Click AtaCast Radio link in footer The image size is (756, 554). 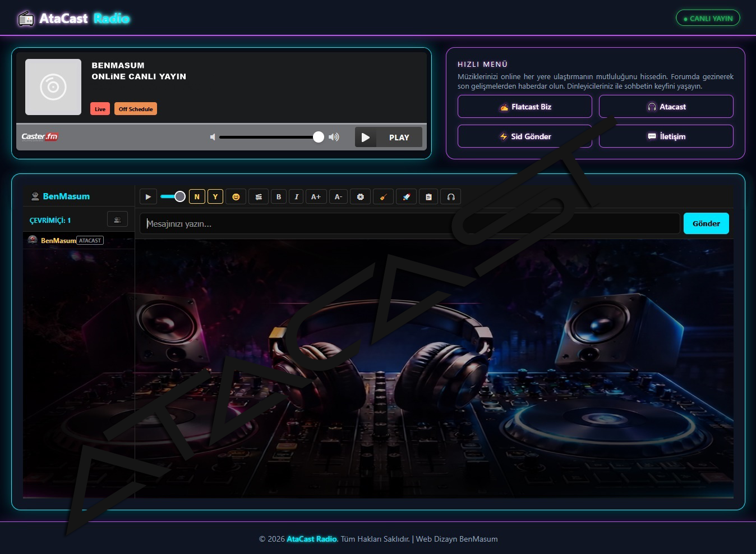(312, 539)
